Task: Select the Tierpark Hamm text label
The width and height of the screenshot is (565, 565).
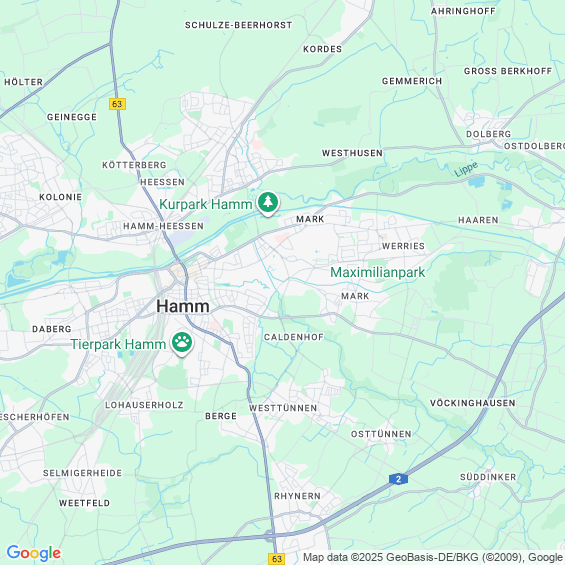Action: point(118,344)
